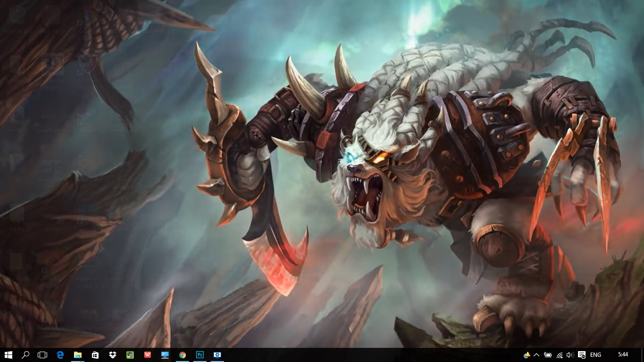Click the ENG language indicator
This screenshot has width=644, height=362.
[x=595, y=355]
